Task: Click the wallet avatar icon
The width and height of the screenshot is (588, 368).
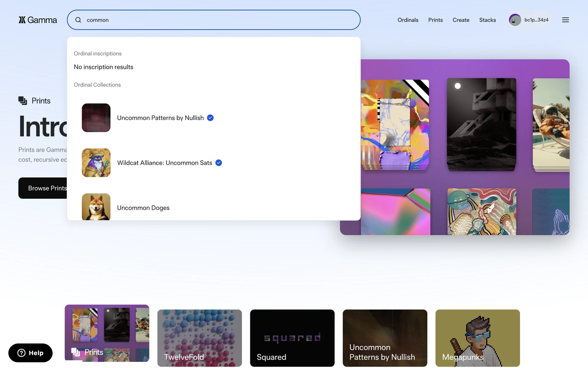Action: coord(515,20)
